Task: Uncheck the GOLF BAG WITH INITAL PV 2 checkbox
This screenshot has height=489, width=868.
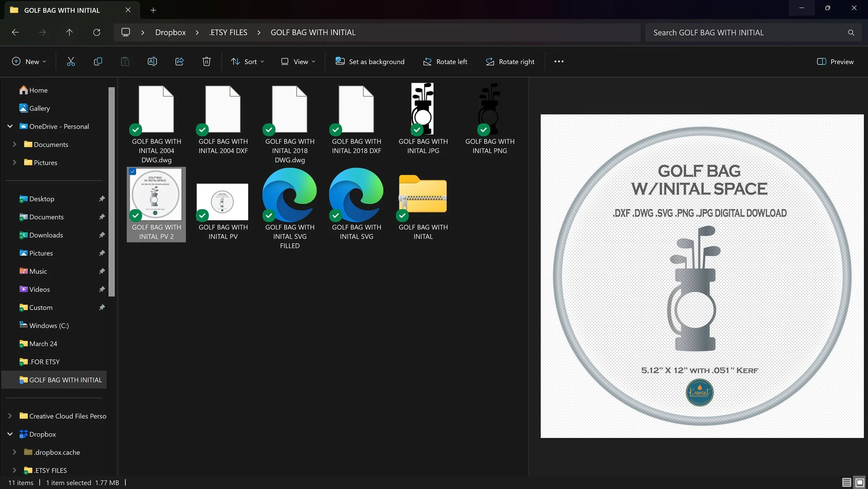Action: coord(133,172)
